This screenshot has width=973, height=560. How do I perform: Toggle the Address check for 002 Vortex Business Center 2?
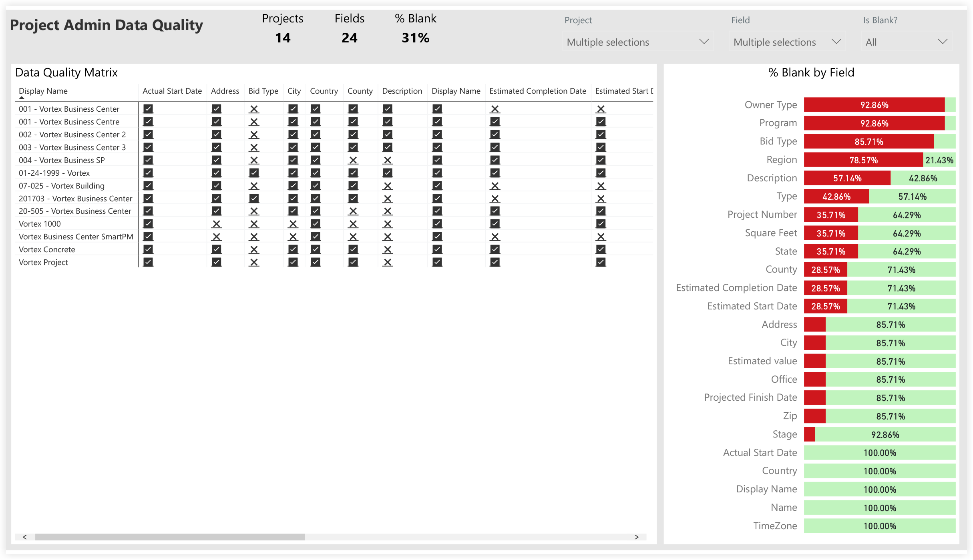point(216,134)
